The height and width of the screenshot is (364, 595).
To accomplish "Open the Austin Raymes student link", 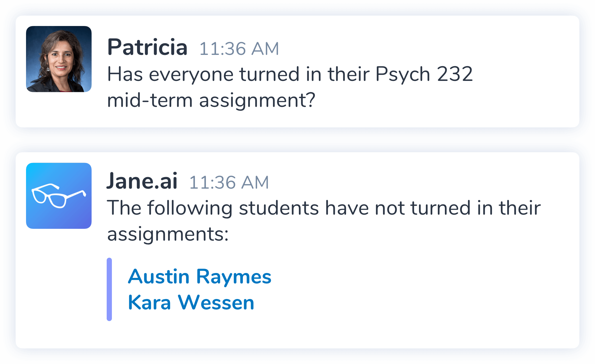I will coord(199,276).
